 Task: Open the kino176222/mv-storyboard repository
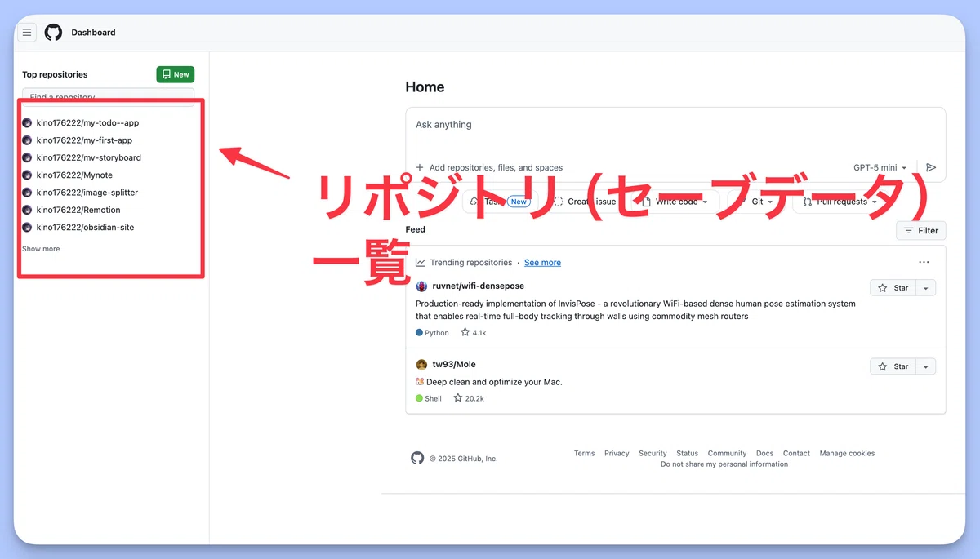click(88, 157)
